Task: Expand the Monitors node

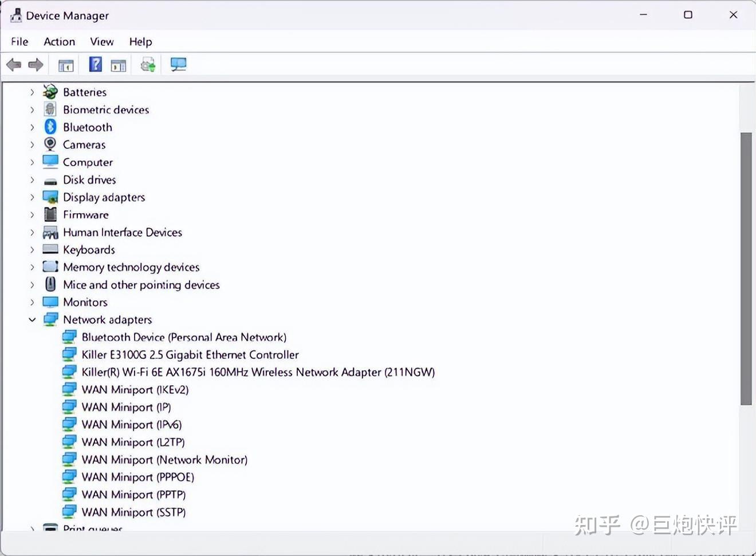Action: (32, 302)
